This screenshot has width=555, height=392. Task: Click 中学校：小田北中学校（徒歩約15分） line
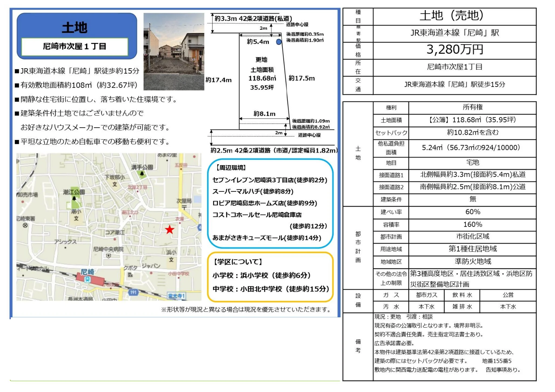271,289
